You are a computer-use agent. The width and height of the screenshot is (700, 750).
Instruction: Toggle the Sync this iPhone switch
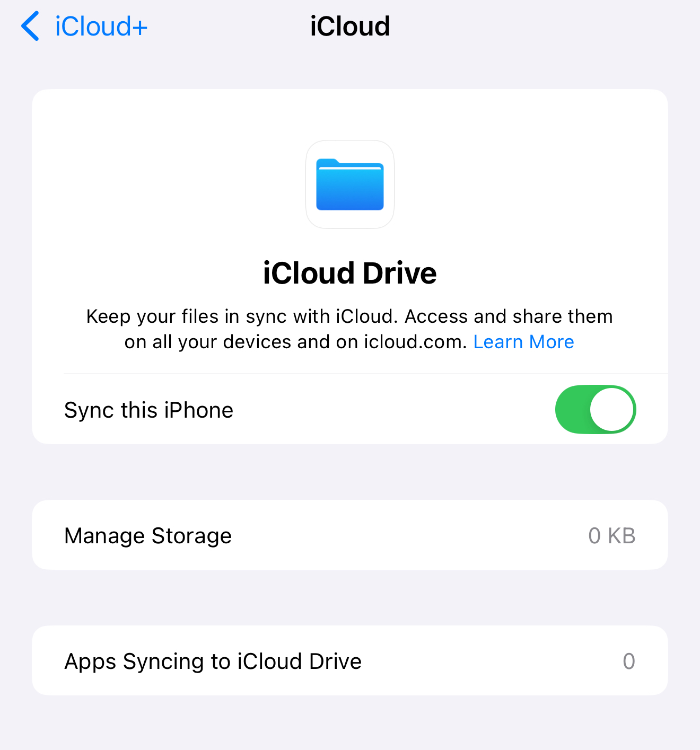[596, 409]
